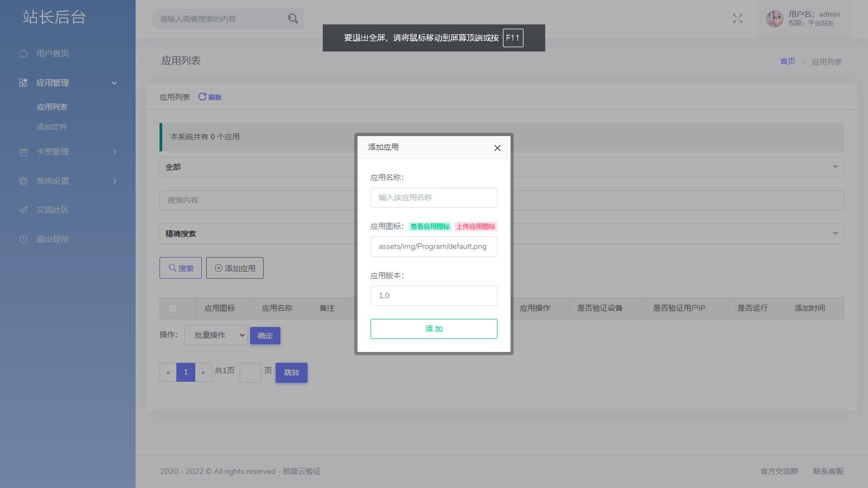868x488 pixels.
Task: Toggle the select-all checkbox in table header
Action: pyautogui.click(x=173, y=309)
